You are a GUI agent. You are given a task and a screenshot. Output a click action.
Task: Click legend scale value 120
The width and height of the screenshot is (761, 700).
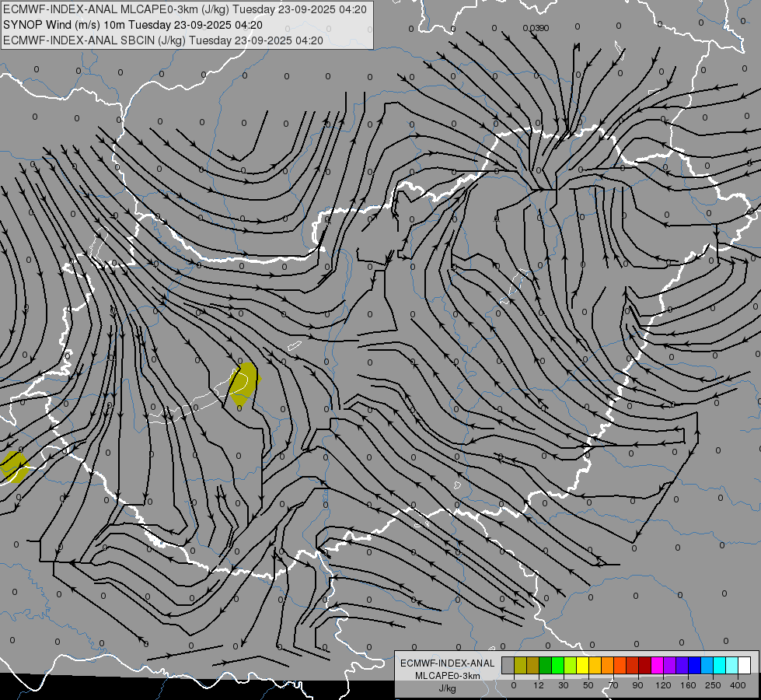(663, 685)
